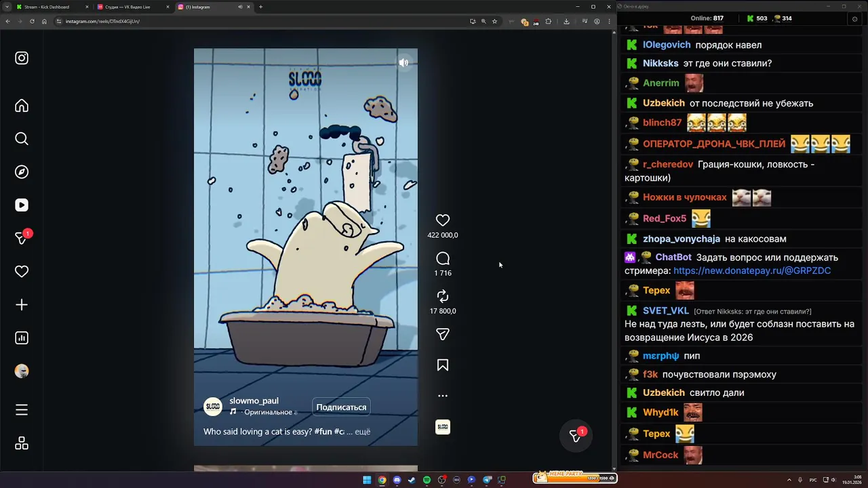
Task: Share the reel via paper plane icon
Action: tap(443, 334)
